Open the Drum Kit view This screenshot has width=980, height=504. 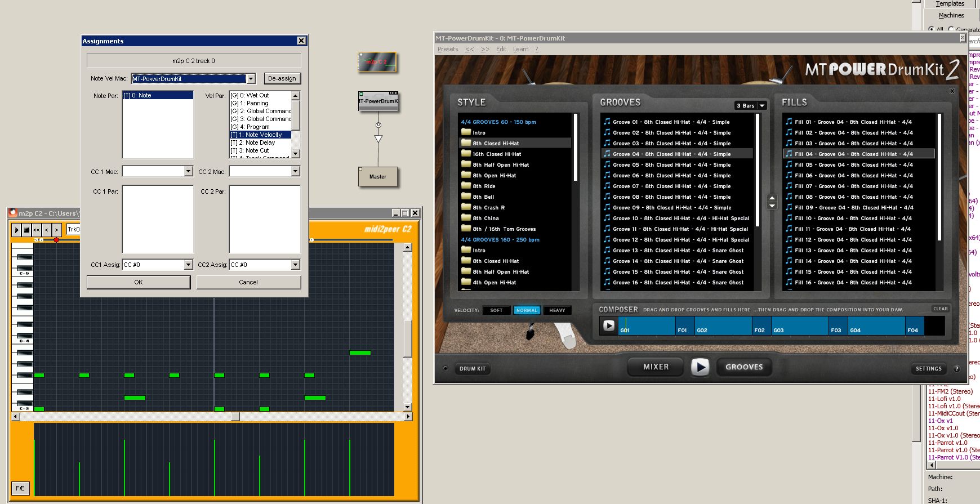tap(472, 368)
